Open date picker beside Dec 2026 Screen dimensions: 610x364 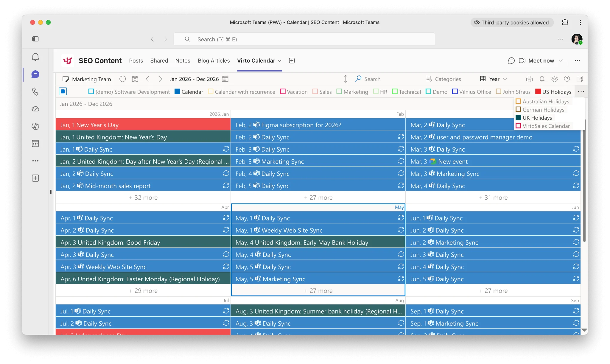[x=225, y=79]
